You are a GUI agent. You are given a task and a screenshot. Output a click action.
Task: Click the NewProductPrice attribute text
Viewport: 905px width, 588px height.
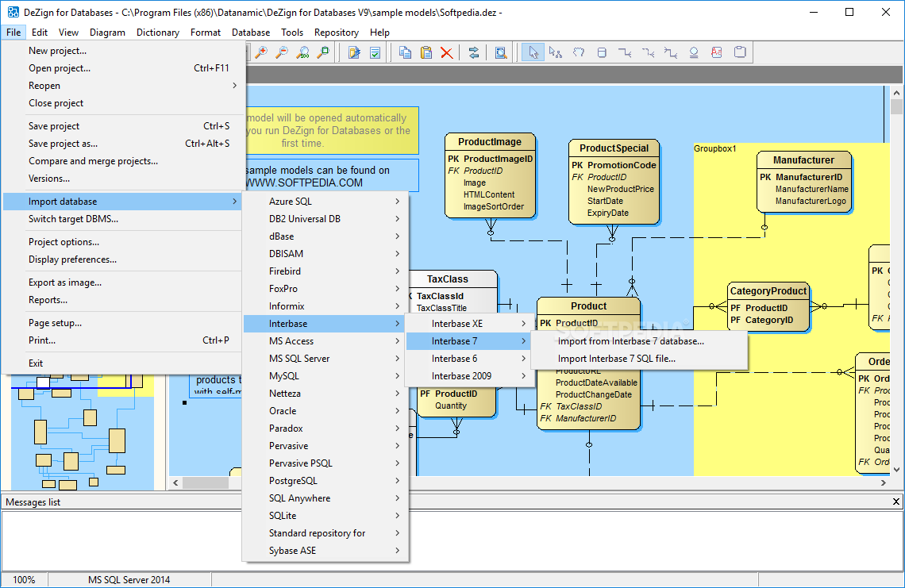pyautogui.click(x=621, y=189)
